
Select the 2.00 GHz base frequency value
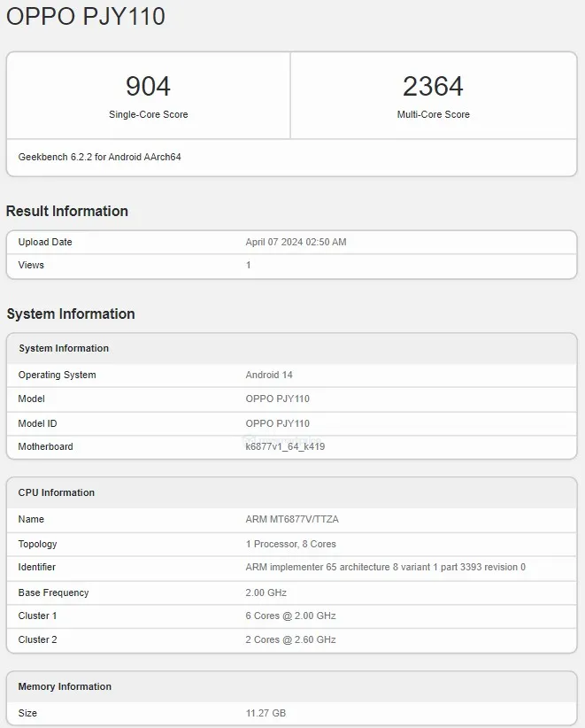click(266, 592)
